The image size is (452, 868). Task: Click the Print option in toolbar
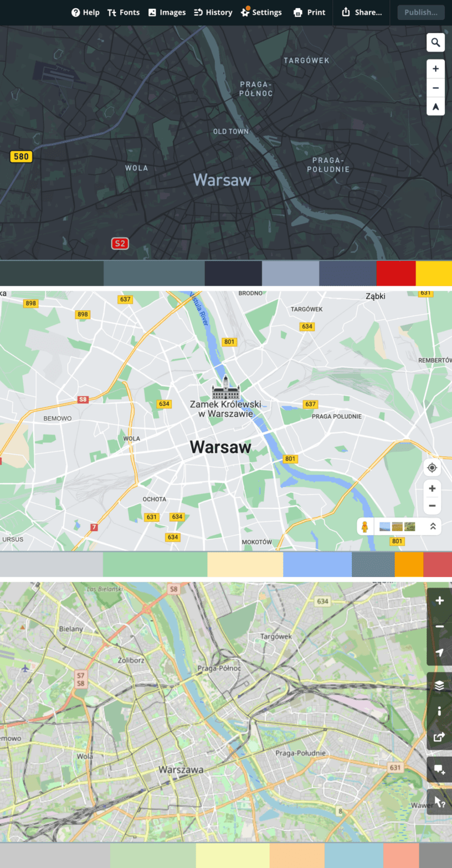point(309,12)
